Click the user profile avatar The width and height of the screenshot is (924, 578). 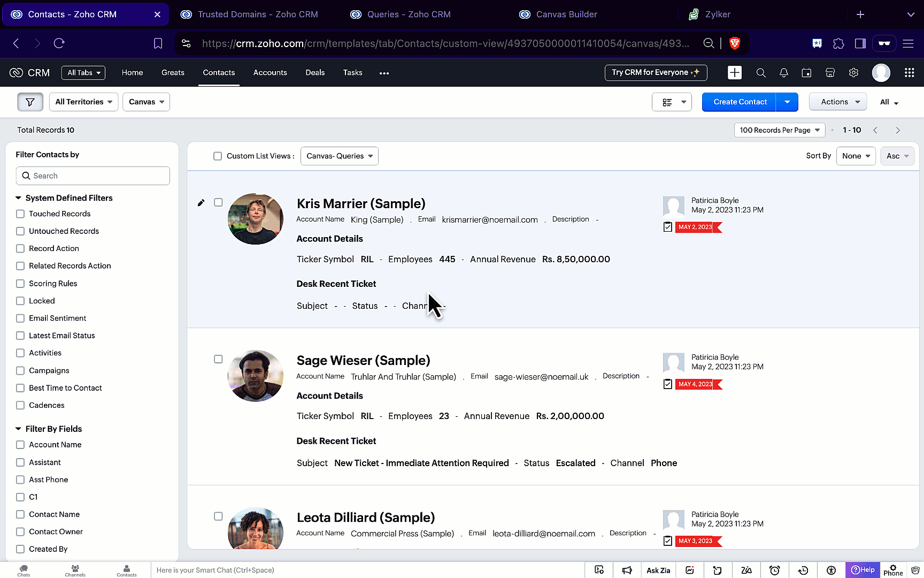881,73
